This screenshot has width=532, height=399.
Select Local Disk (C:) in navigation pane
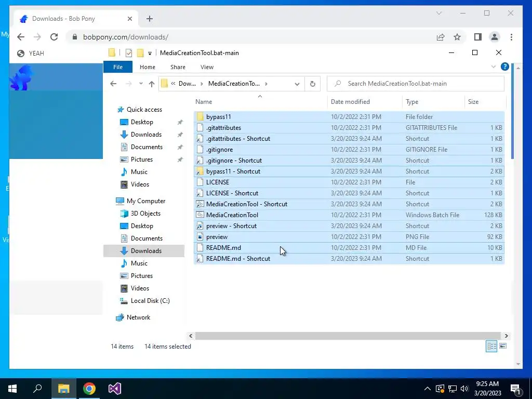[150, 301]
